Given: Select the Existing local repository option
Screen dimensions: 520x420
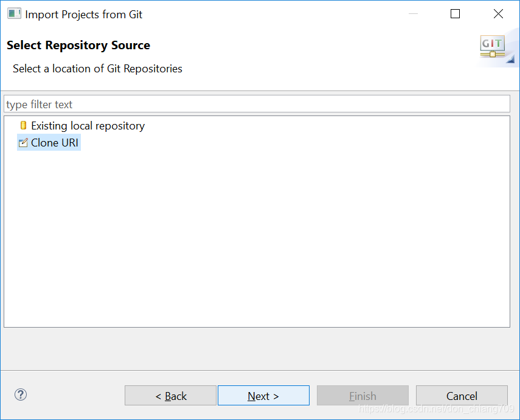Looking at the screenshot, I should pyautogui.click(x=87, y=126).
